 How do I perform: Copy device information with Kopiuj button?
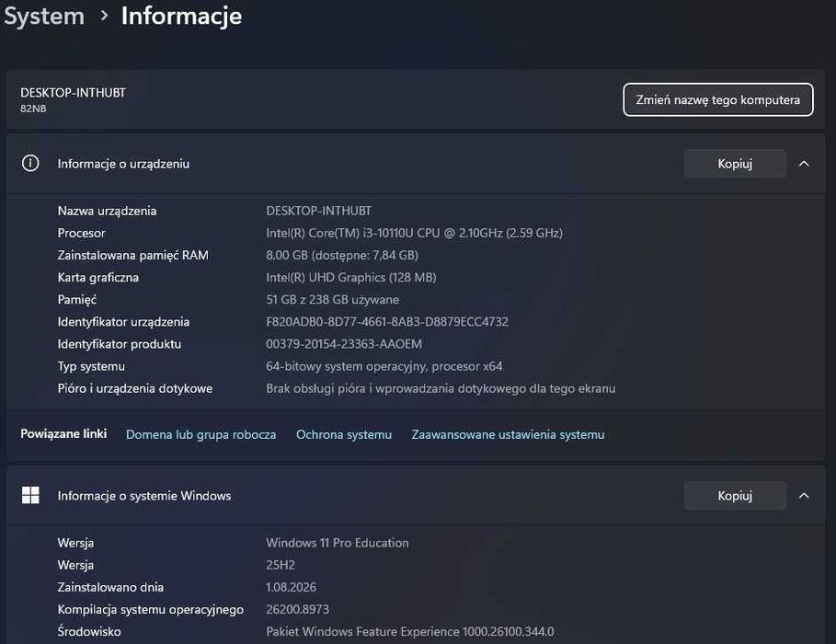pos(735,164)
